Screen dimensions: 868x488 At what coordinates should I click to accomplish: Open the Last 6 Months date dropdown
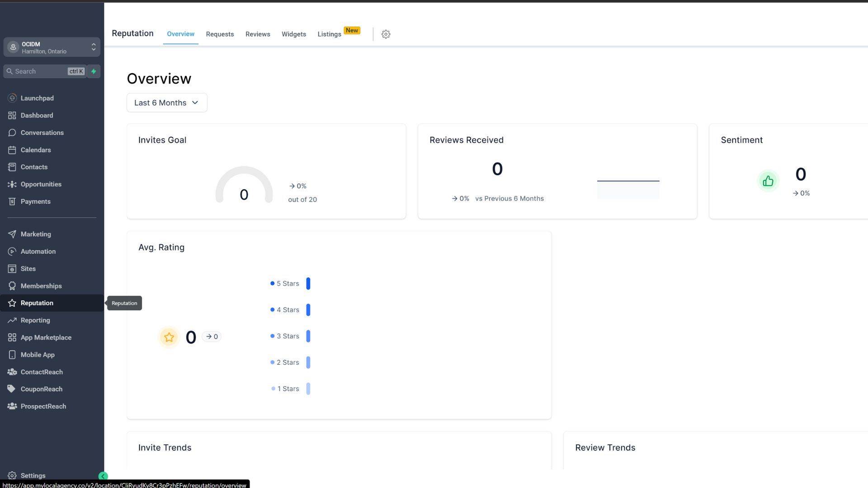167,103
